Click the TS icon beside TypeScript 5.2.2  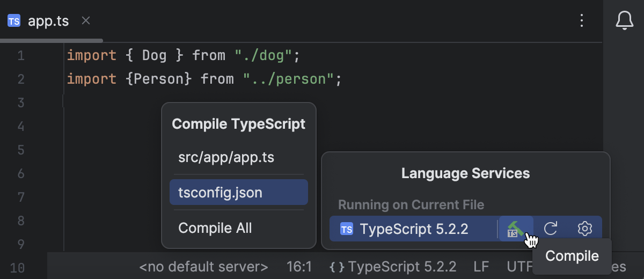point(347,229)
